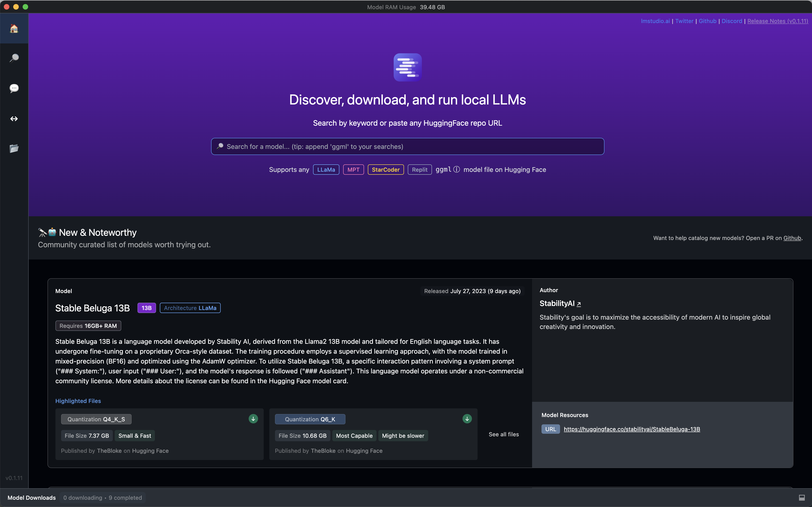Click the Quantization Q4_K_S label
Image resolution: width=812 pixels, height=507 pixels.
click(96, 419)
